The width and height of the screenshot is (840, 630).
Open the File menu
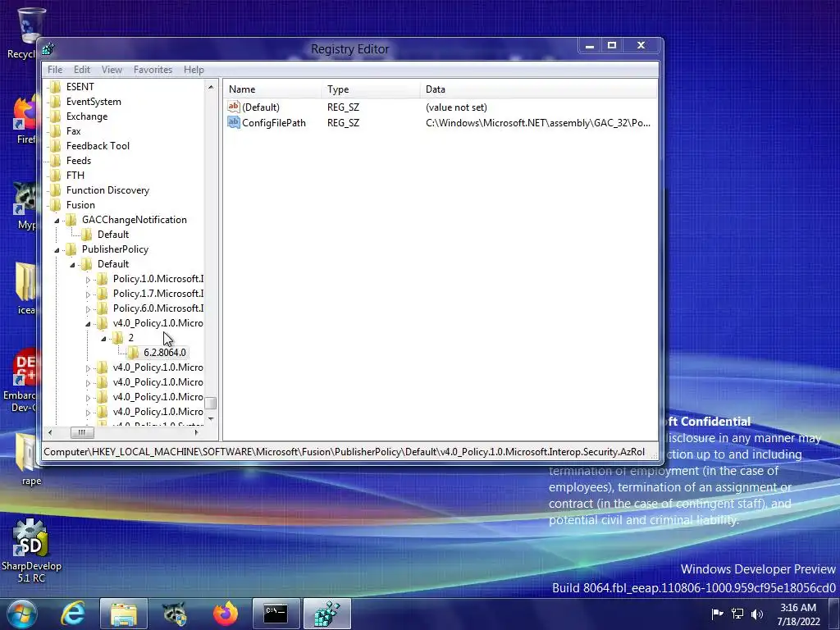pos(55,70)
